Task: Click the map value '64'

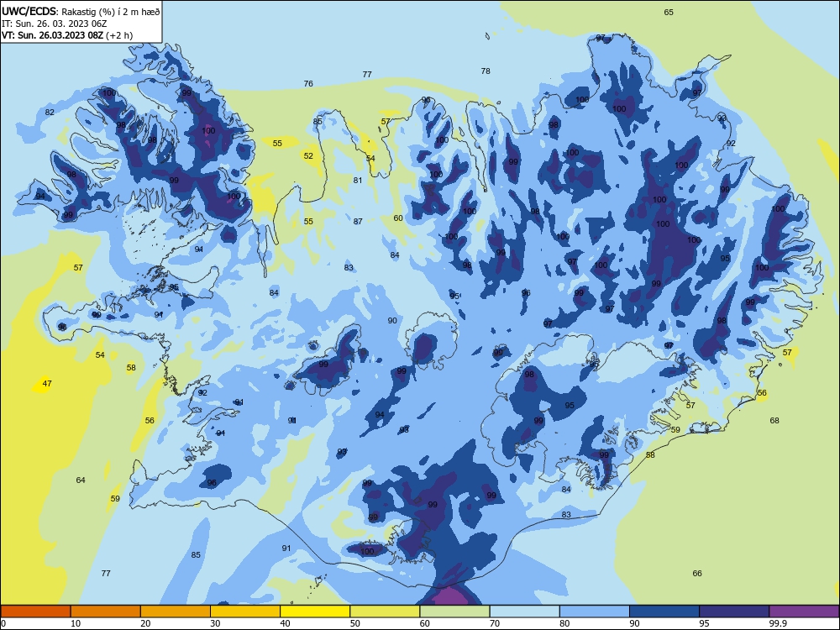Action: click(x=81, y=480)
